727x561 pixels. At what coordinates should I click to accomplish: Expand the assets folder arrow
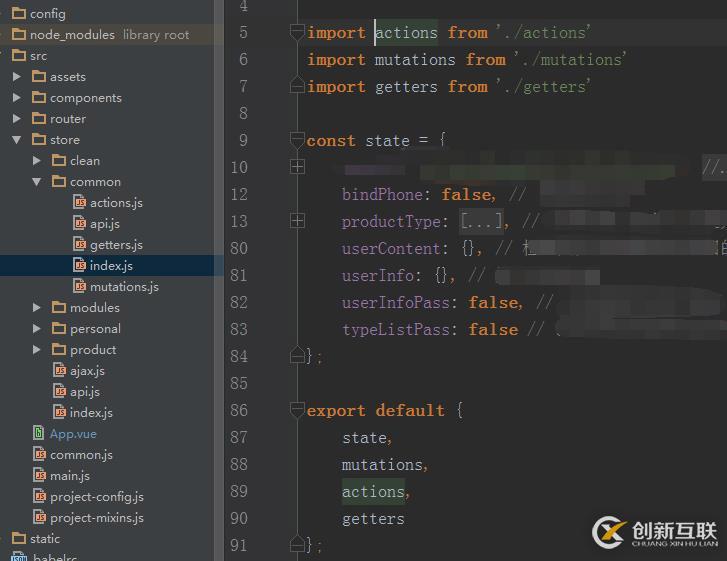[x=17, y=76]
